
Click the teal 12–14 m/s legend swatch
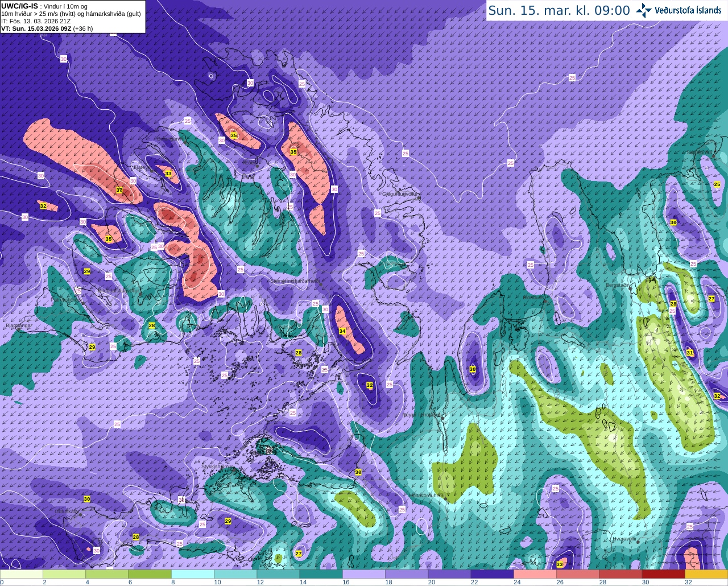click(x=278, y=574)
